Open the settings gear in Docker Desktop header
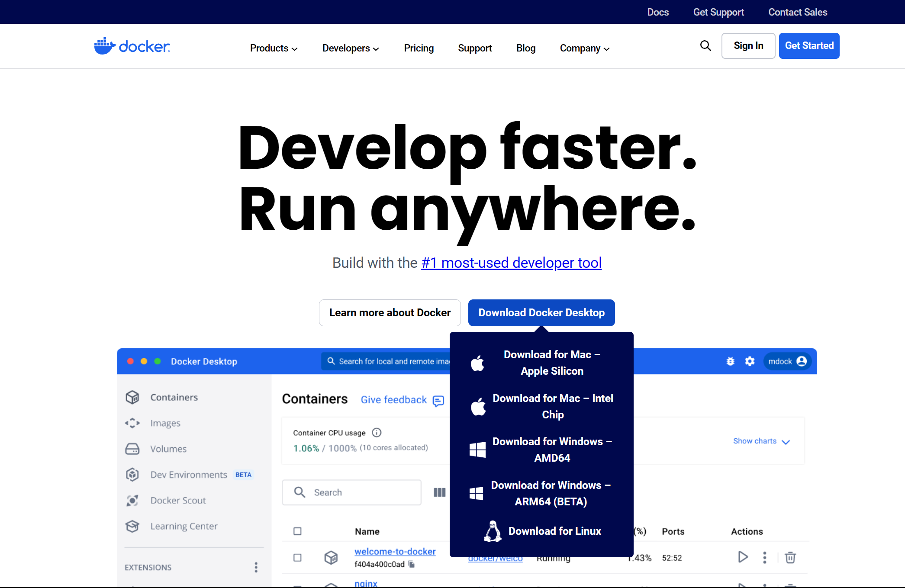This screenshot has width=905, height=588. pyautogui.click(x=750, y=361)
